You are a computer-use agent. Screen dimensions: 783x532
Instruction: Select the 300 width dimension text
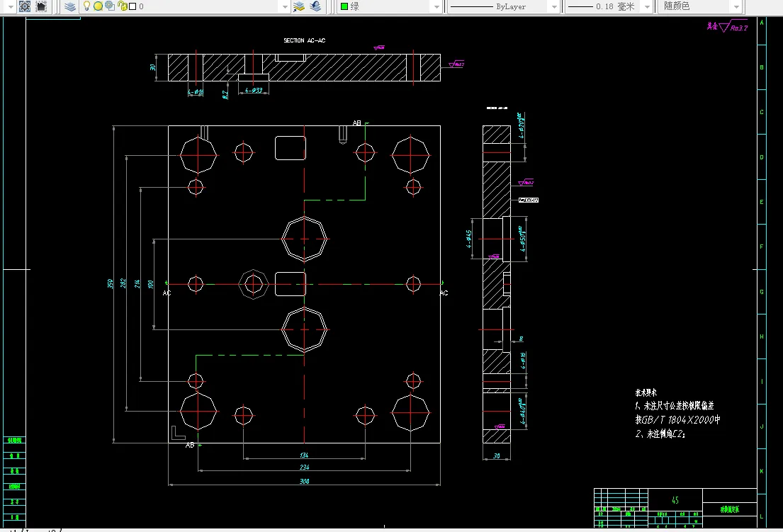pos(304,481)
